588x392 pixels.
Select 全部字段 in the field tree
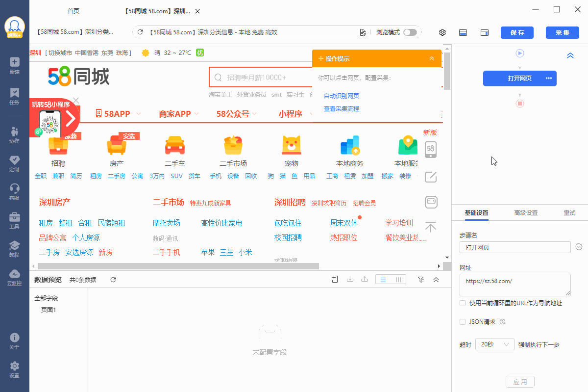[x=46, y=298]
